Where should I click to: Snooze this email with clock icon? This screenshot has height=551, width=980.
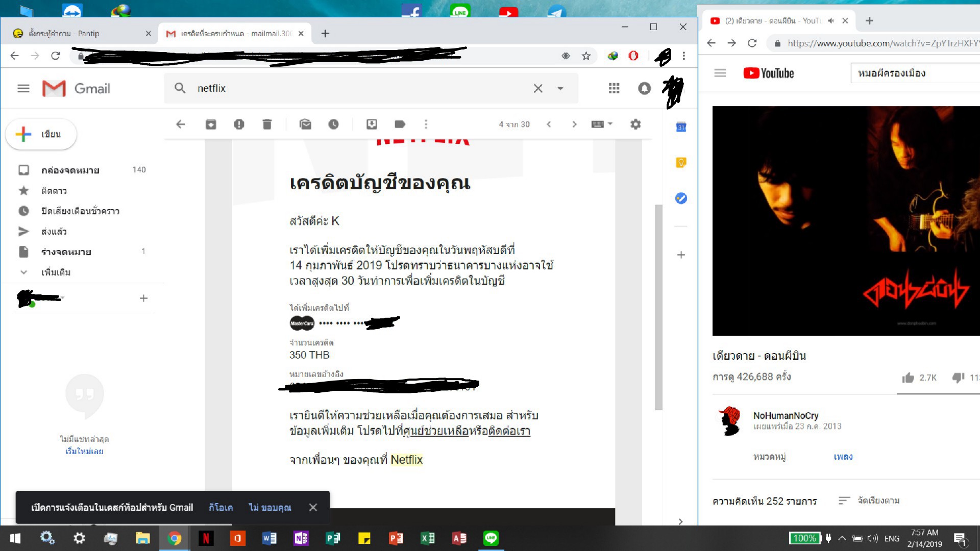point(333,124)
